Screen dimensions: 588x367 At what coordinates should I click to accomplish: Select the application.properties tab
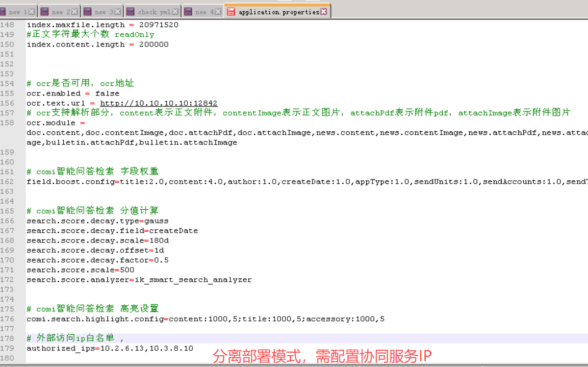[x=277, y=12]
